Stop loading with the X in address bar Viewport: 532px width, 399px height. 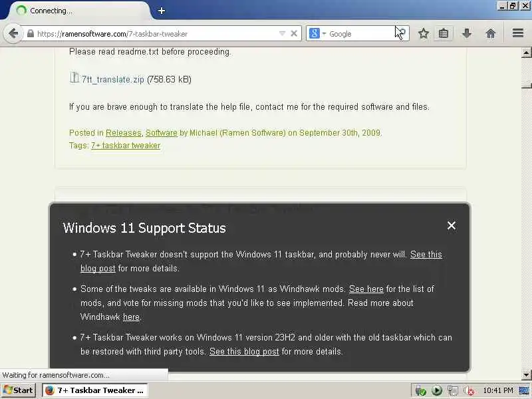click(294, 33)
